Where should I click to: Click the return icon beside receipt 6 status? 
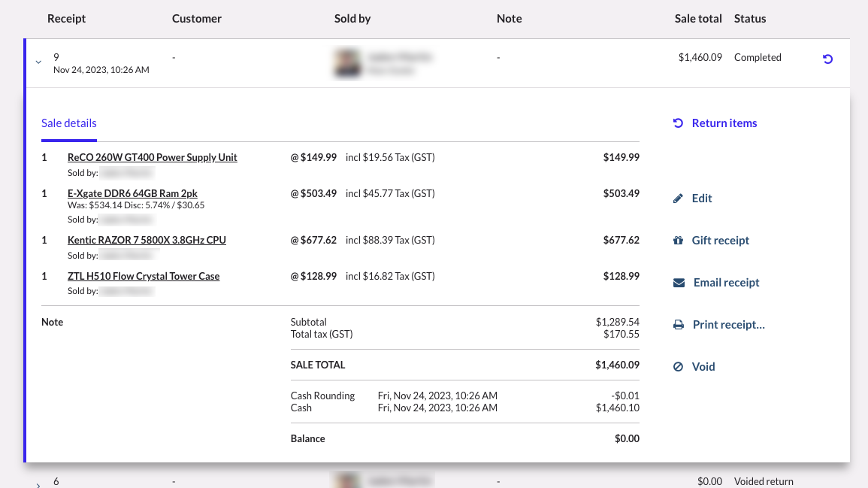[x=827, y=481]
